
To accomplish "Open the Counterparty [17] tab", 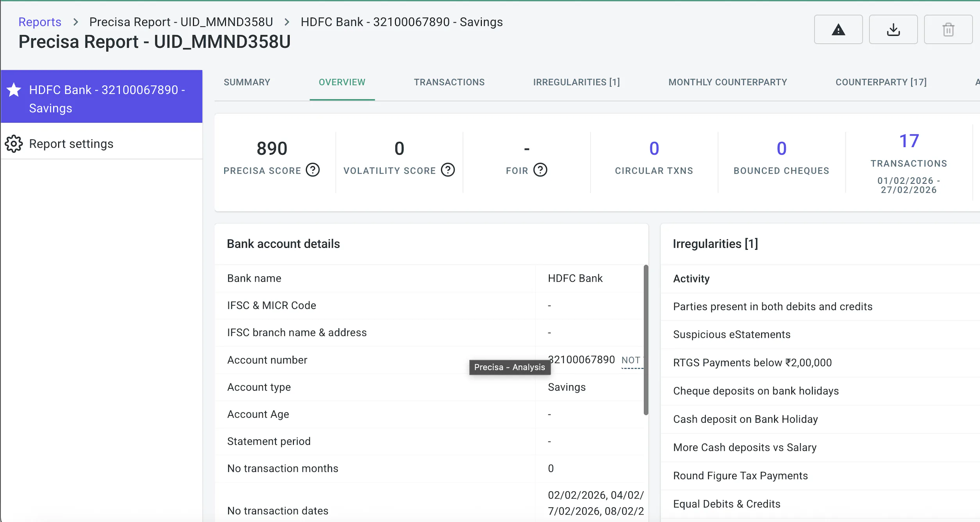I will pos(881,82).
